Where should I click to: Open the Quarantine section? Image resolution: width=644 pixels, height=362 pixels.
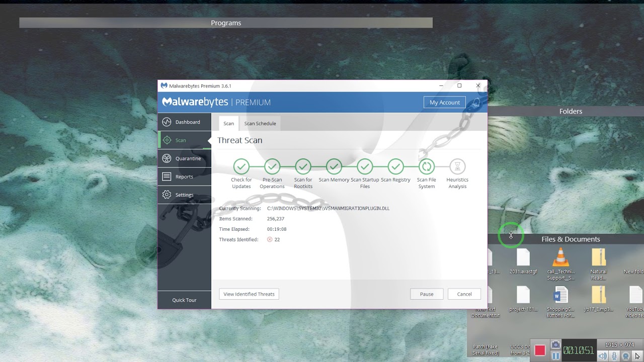[x=184, y=158]
